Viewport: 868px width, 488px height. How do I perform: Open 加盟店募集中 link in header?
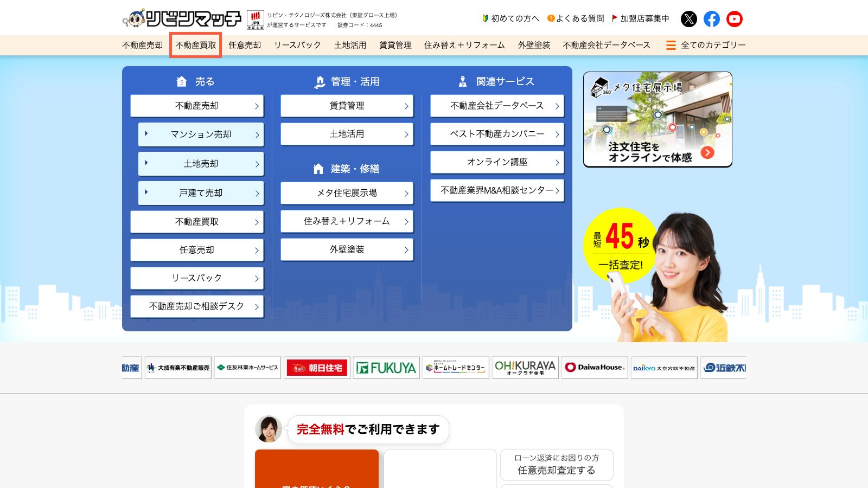pyautogui.click(x=641, y=18)
